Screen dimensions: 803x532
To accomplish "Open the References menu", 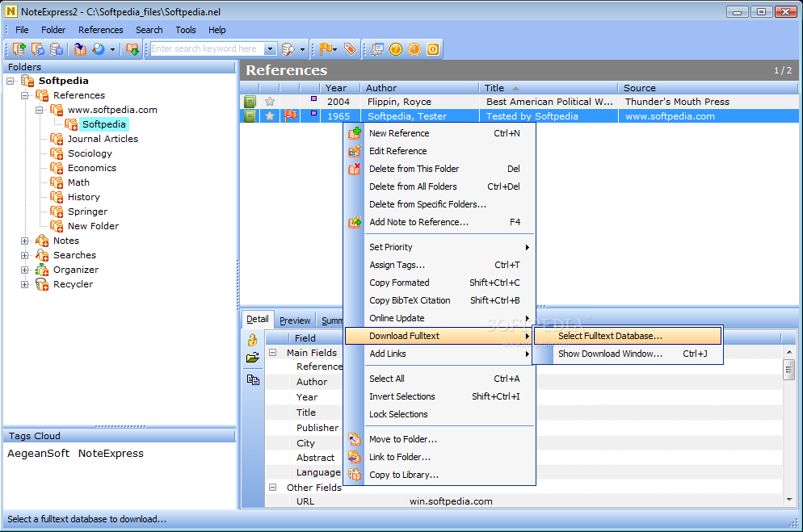I will 100,30.
